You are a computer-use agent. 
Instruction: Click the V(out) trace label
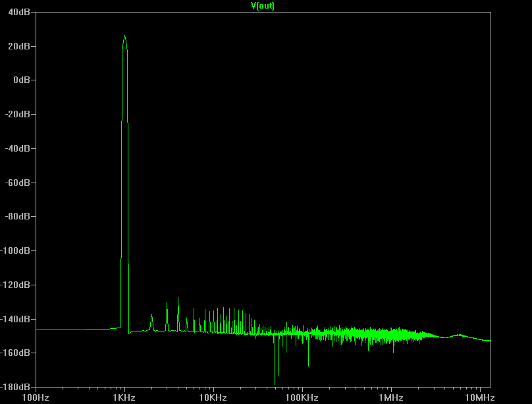pos(262,5)
